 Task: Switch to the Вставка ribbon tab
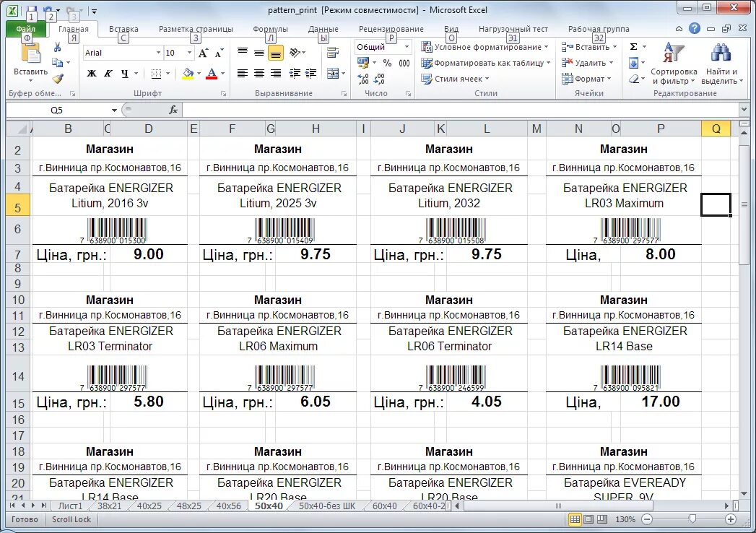[123, 29]
